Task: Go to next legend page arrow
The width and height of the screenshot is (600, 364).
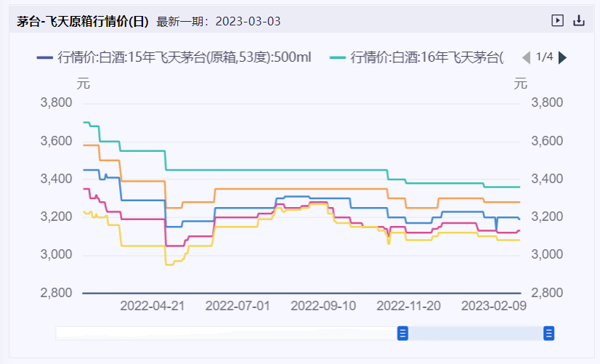Action: (562, 58)
